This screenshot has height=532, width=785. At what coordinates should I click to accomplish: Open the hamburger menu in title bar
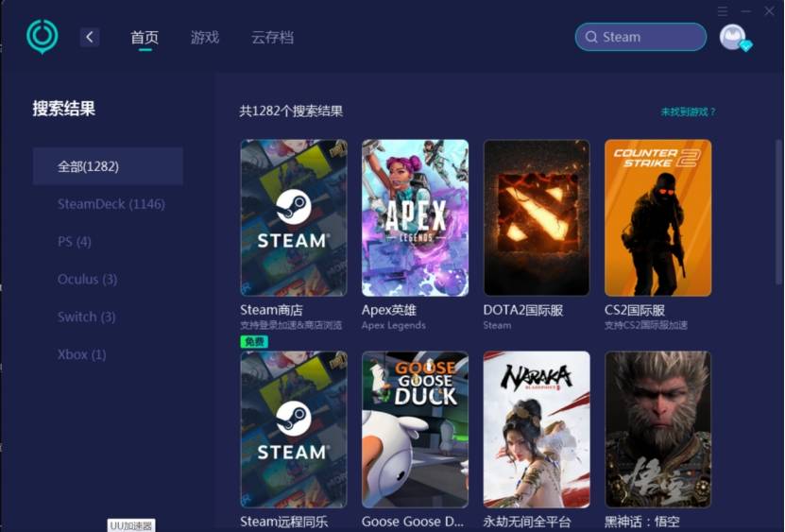(723, 11)
